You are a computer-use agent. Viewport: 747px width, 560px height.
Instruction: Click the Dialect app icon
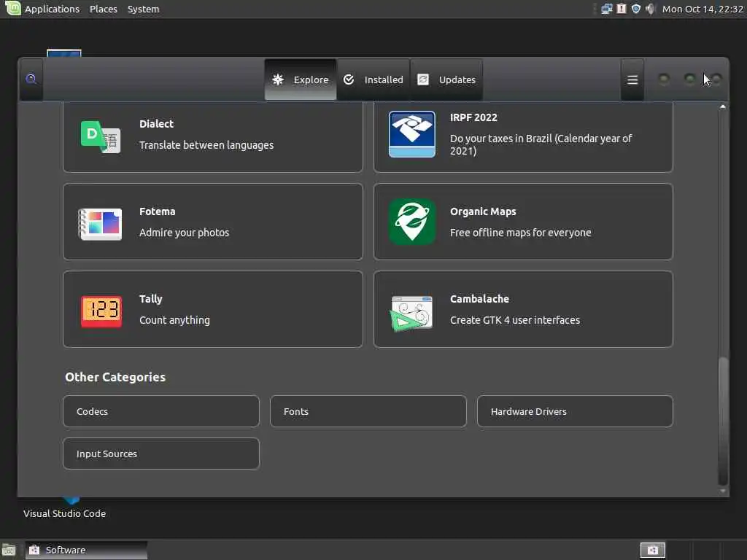coord(101,136)
